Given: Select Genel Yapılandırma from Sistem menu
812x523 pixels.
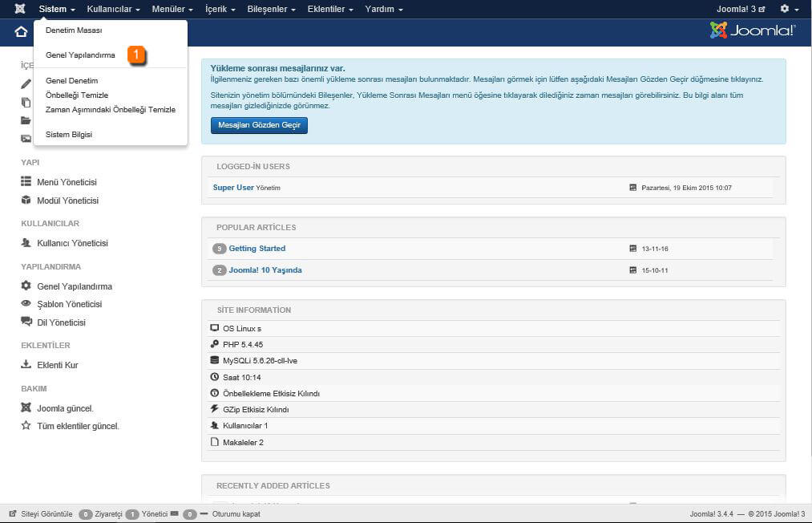Looking at the screenshot, I should (x=80, y=55).
